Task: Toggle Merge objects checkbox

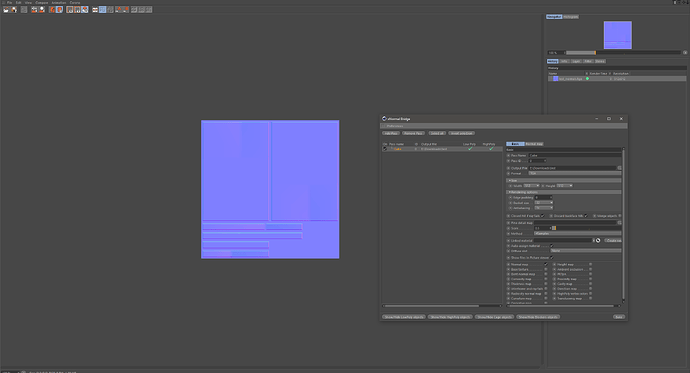Action: [620, 216]
